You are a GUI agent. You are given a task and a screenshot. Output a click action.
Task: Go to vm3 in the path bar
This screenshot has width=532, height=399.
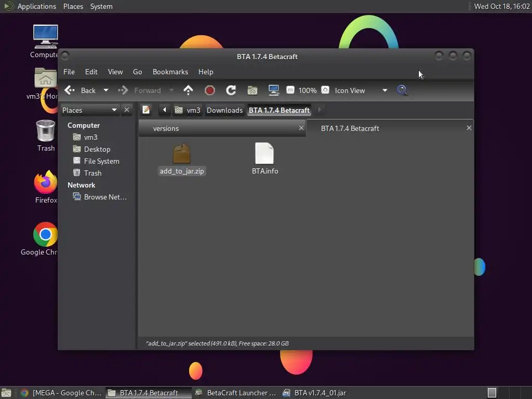pos(188,110)
